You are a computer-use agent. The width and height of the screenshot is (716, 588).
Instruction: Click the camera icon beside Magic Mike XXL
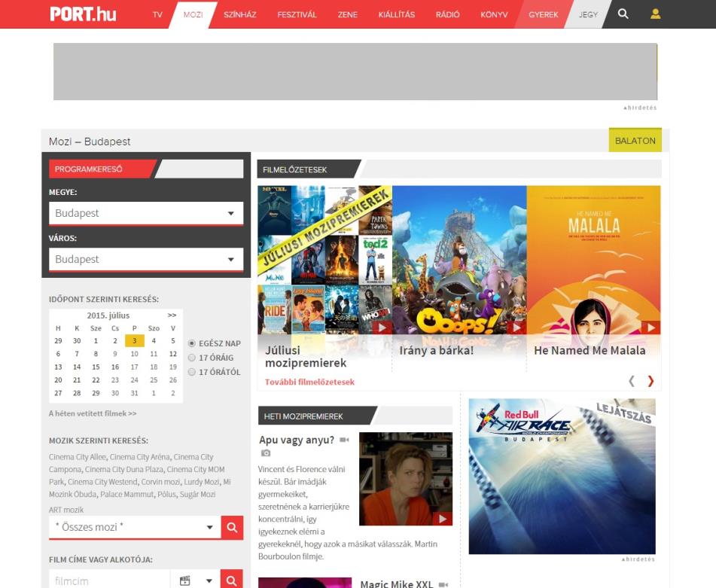(443, 584)
